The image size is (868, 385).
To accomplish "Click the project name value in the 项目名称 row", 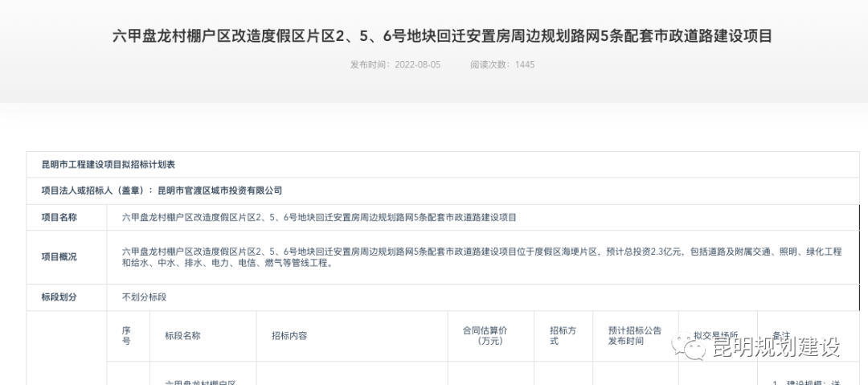I will [319, 218].
